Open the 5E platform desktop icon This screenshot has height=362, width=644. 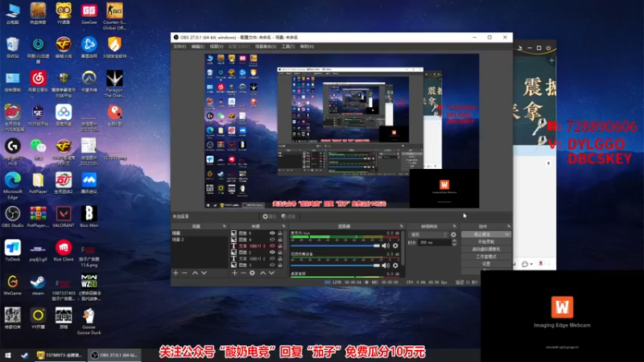(x=38, y=115)
